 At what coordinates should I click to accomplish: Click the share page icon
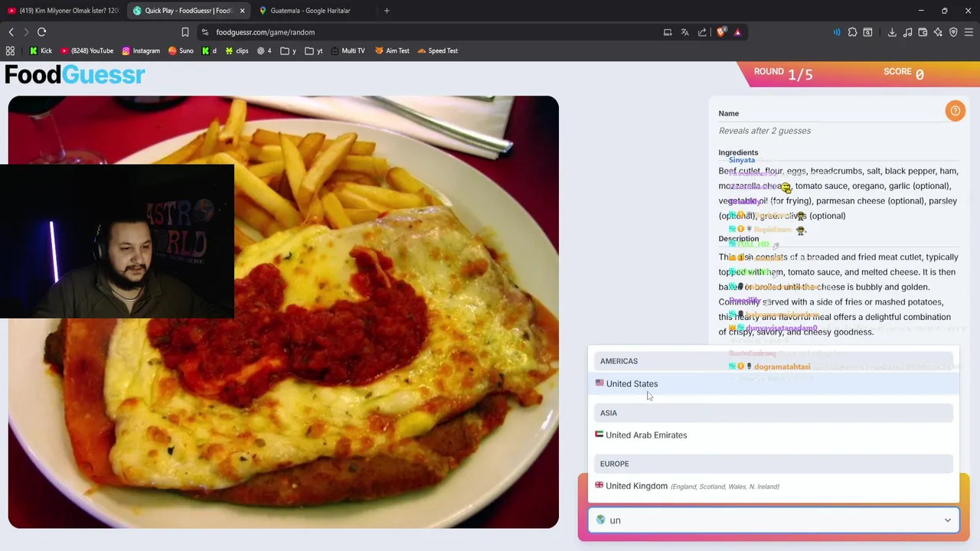[x=702, y=32]
